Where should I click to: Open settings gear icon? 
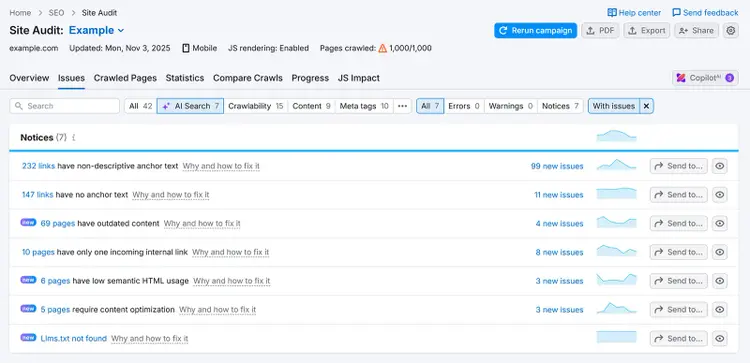[730, 31]
